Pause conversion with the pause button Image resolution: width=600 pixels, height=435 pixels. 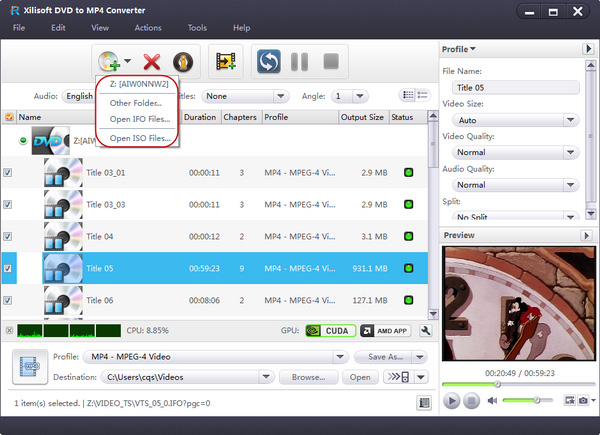[299, 62]
